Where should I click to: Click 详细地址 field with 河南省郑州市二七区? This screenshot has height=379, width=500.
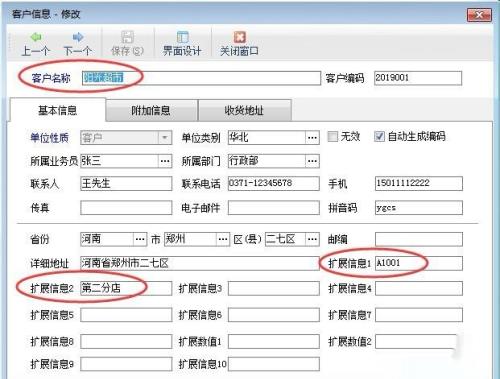200,263
